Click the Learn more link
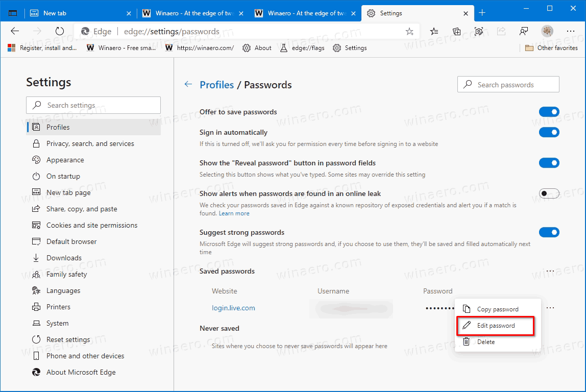586x392 pixels. [234, 213]
